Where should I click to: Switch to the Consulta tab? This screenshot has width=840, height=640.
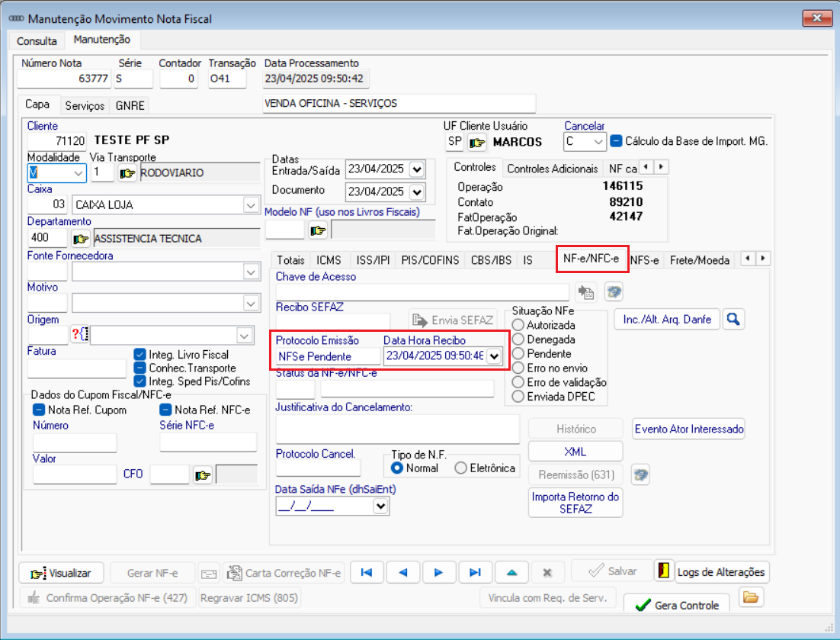click(37, 40)
